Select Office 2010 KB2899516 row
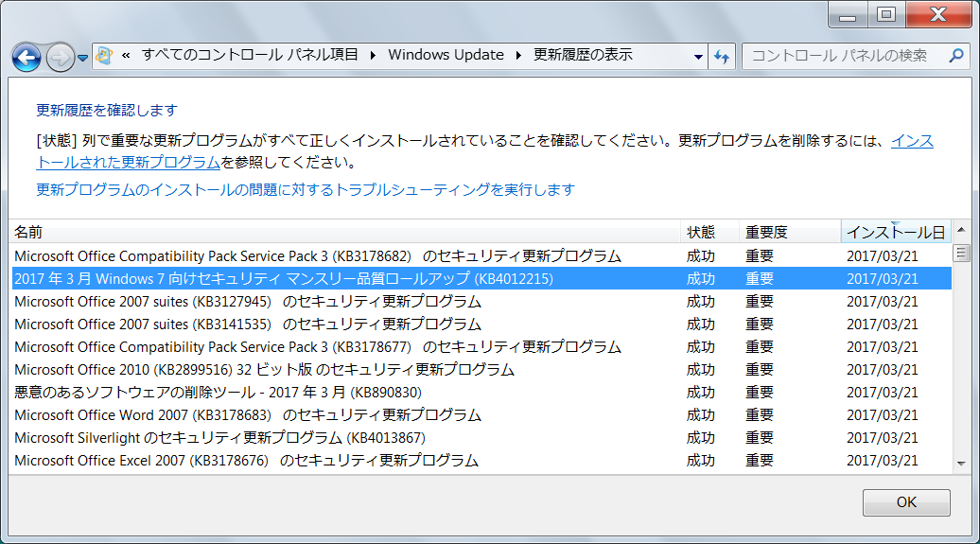980x544 pixels. (x=481, y=370)
